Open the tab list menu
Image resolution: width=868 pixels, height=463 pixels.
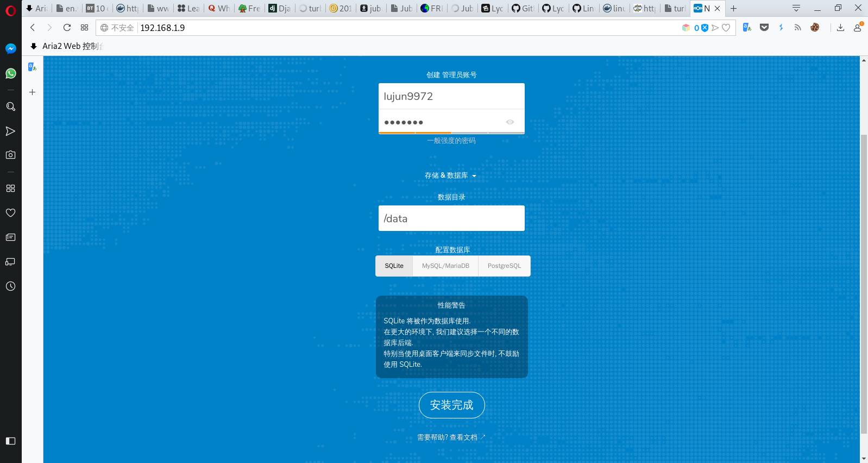tap(796, 8)
